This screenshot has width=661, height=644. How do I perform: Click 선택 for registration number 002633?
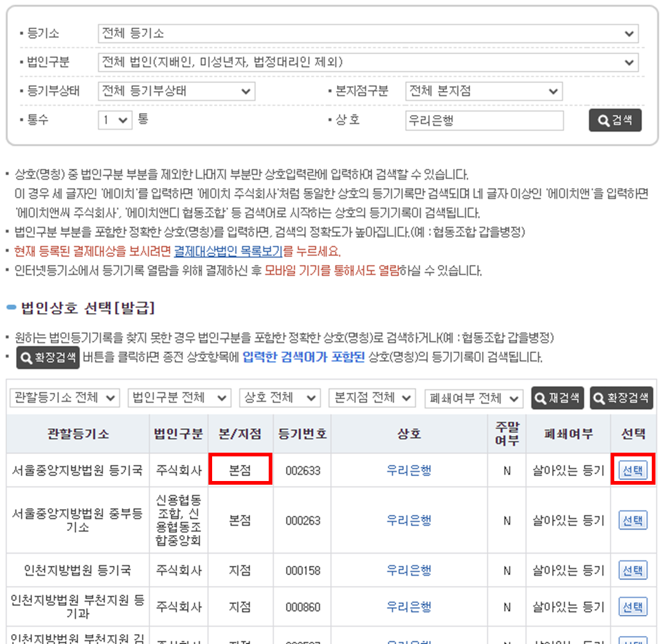point(633,471)
